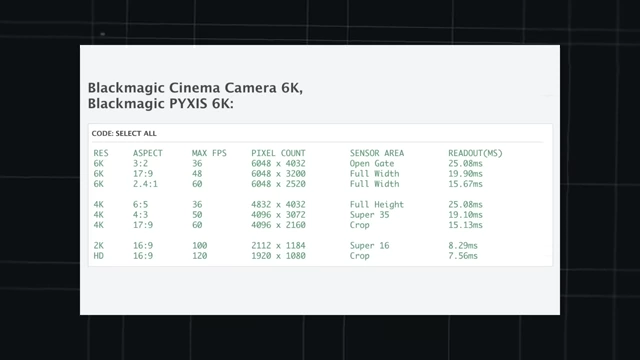Viewport: 640px width, 360px height.
Task: Click the 'PIXEL COUNT' column header
Action: 278,153
